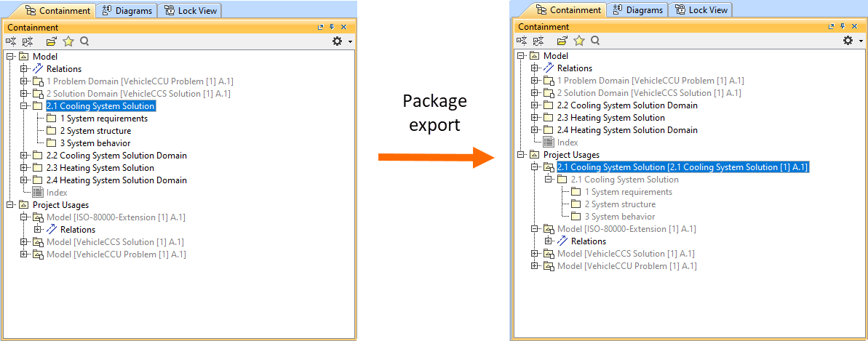
Task: Expand 1 Problem Domain node in left panel
Action: 24,81
